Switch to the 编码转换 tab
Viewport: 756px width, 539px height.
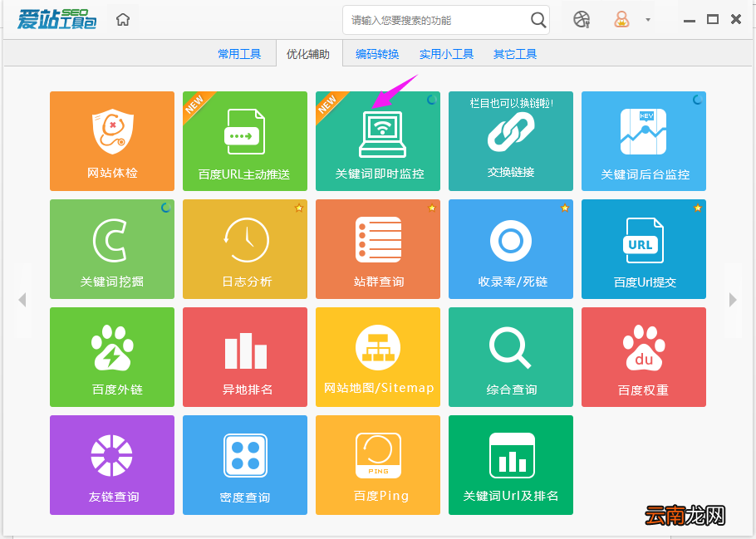377,54
